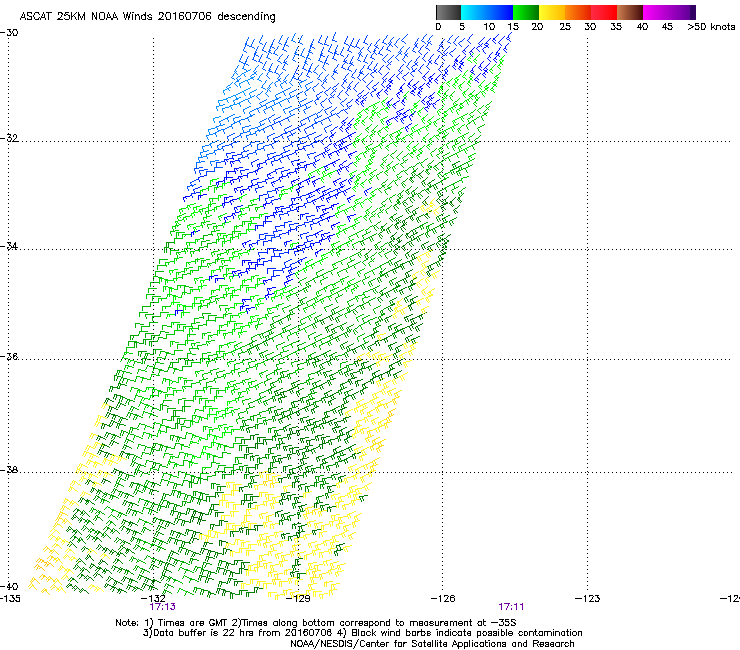Click the -32 latitude axis label
740x650 pixels.
point(9,138)
